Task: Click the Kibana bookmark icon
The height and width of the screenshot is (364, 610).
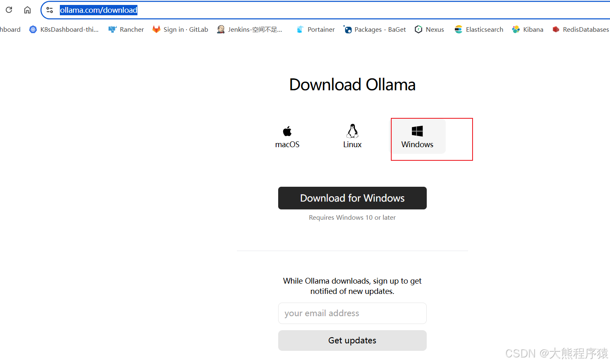Action: pyautogui.click(x=516, y=29)
